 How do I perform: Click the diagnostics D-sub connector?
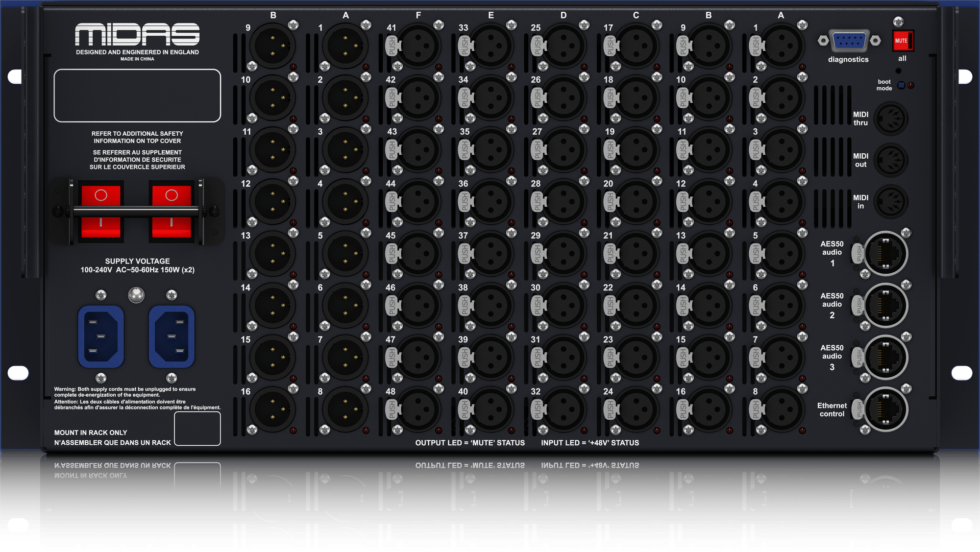[x=849, y=41]
